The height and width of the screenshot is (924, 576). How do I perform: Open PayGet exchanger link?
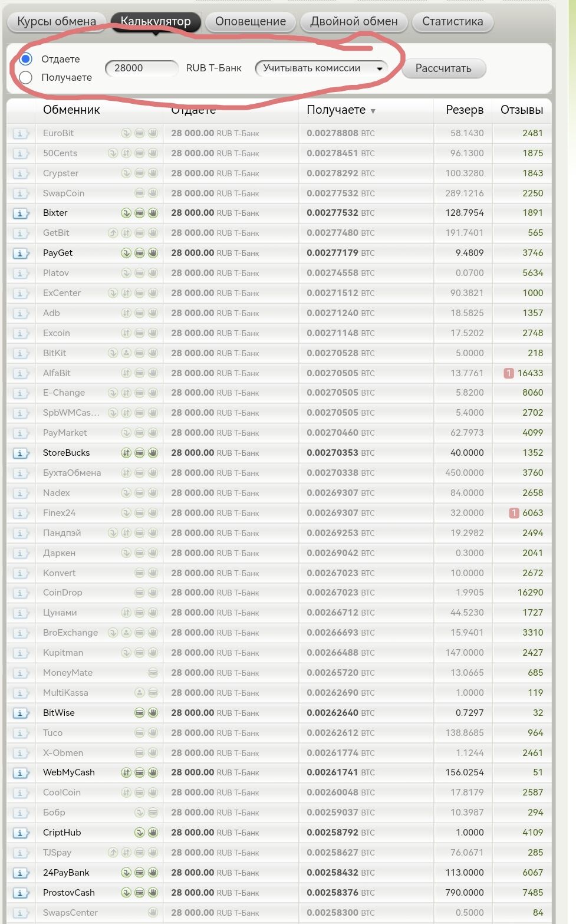[58, 253]
